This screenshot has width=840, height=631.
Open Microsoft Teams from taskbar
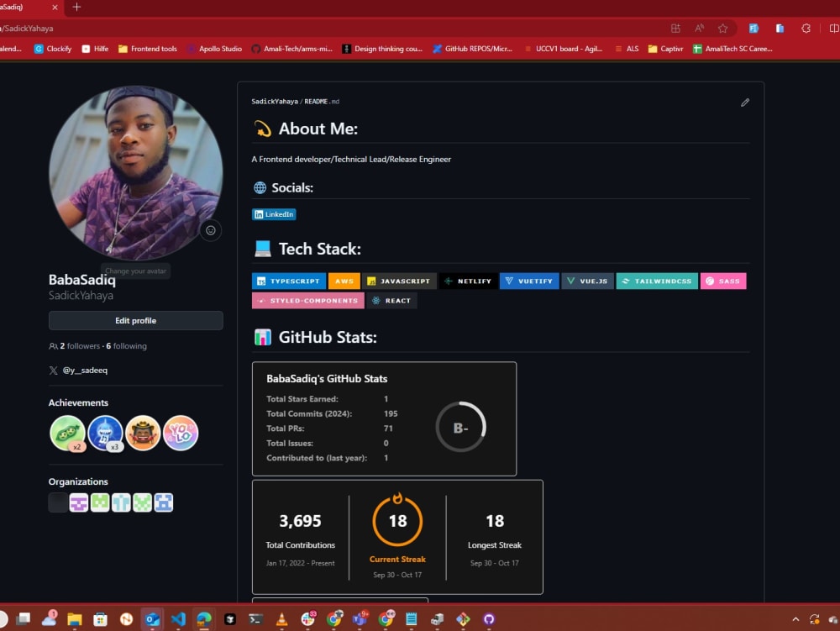[359, 619]
